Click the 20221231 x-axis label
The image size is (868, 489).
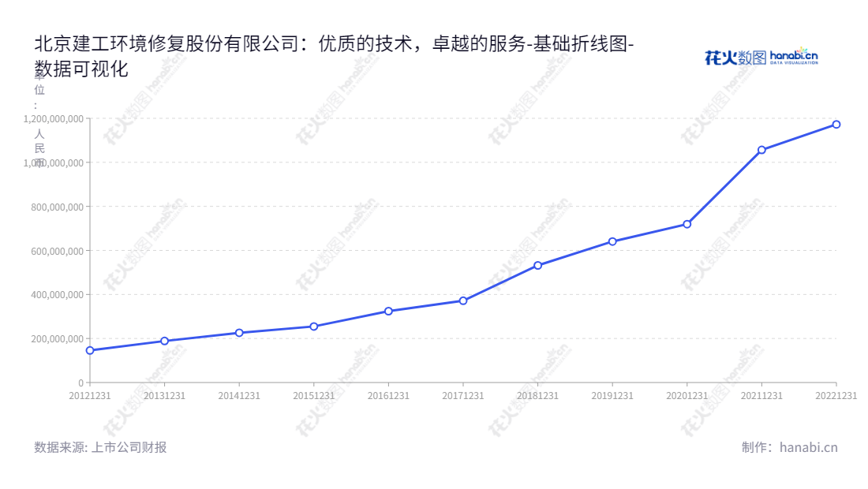click(836, 395)
